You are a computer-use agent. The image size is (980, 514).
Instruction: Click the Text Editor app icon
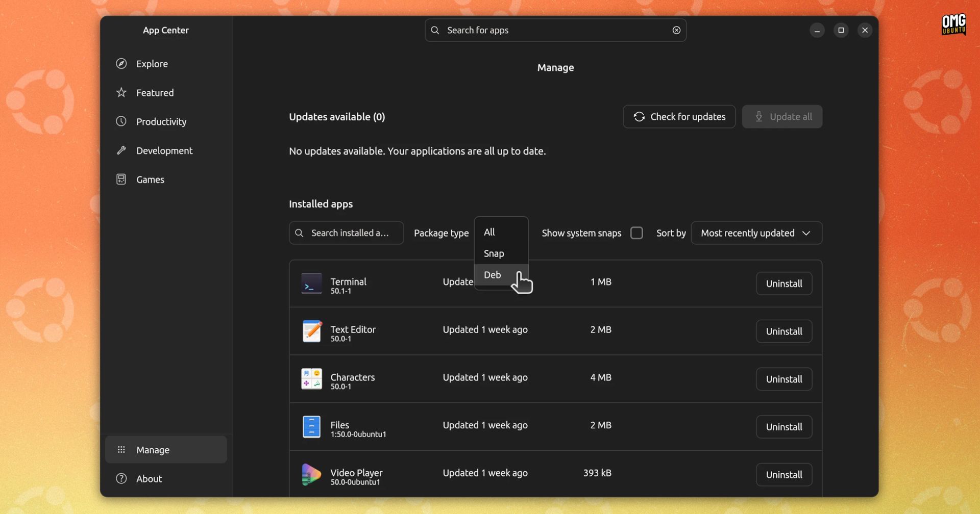(311, 331)
